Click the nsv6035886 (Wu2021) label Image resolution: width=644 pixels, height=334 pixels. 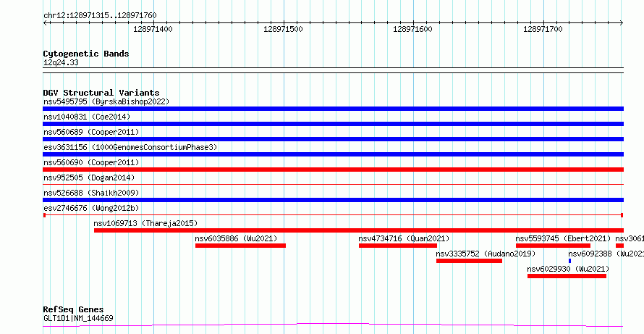(236, 238)
